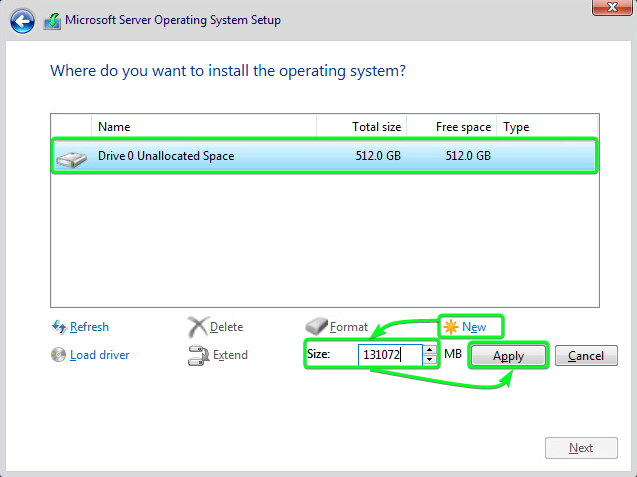The height and width of the screenshot is (477, 637).
Task: Apply the partition size
Action: [x=508, y=356]
